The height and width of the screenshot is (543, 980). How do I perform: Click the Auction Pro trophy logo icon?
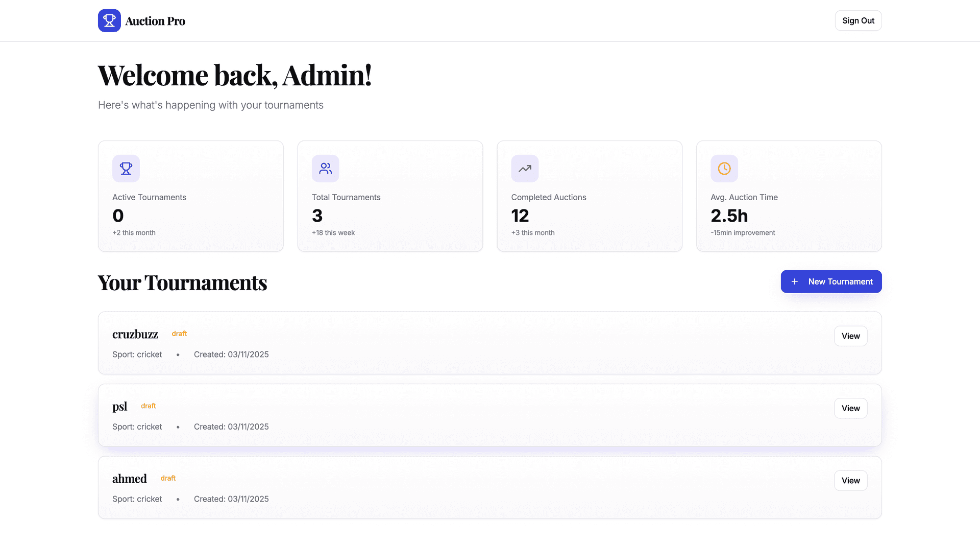[x=109, y=20]
